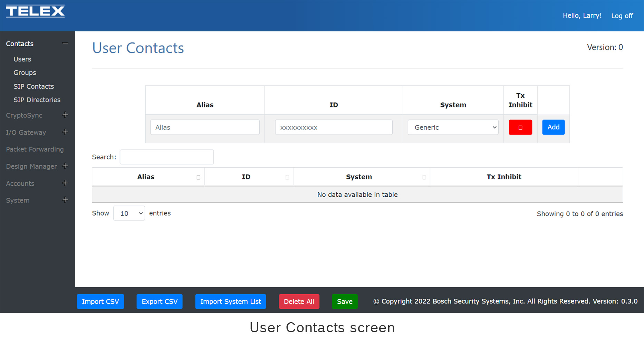
Task: Click the User Contacts page heading
Action: pos(138,48)
